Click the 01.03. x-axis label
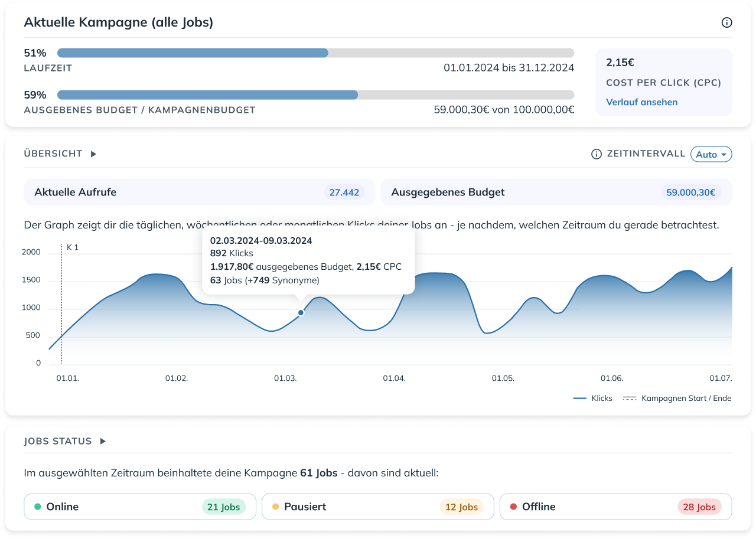 pyautogui.click(x=285, y=378)
